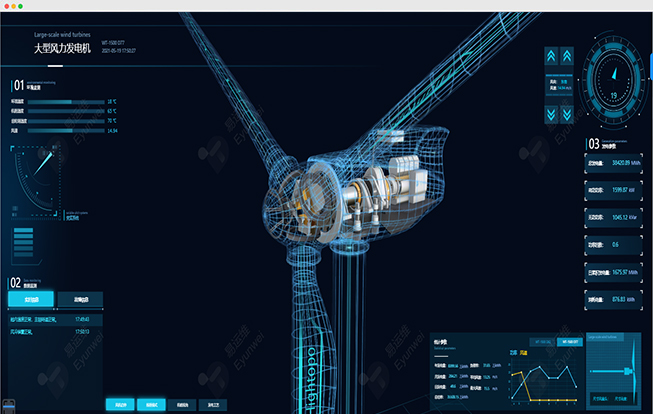
Task: Click the second bottom toolbar button
Action: coord(151,405)
